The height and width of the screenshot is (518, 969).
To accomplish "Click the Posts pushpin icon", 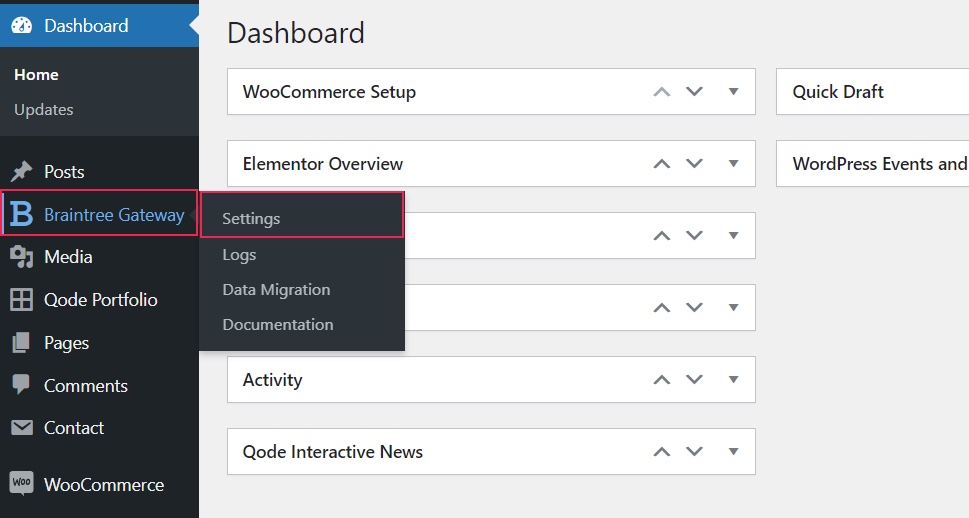I will coord(22,171).
